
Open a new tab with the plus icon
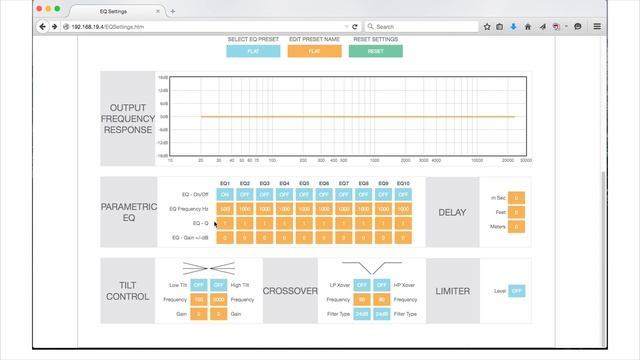(173, 11)
